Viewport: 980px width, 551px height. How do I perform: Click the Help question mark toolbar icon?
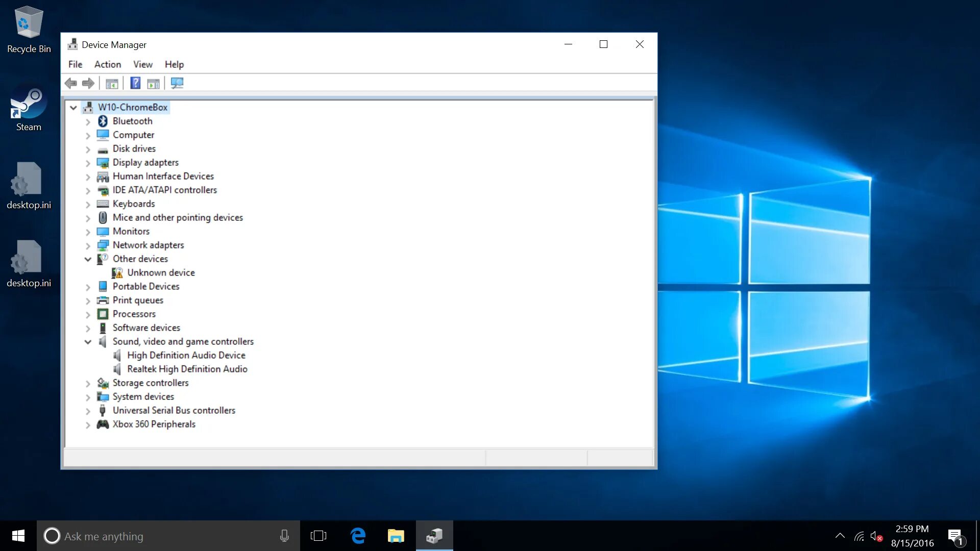click(x=135, y=83)
